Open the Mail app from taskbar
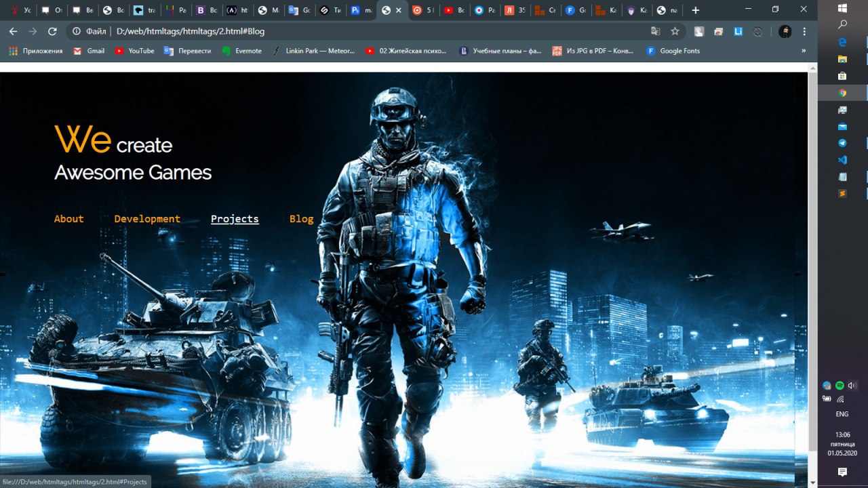 coord(843,127)
